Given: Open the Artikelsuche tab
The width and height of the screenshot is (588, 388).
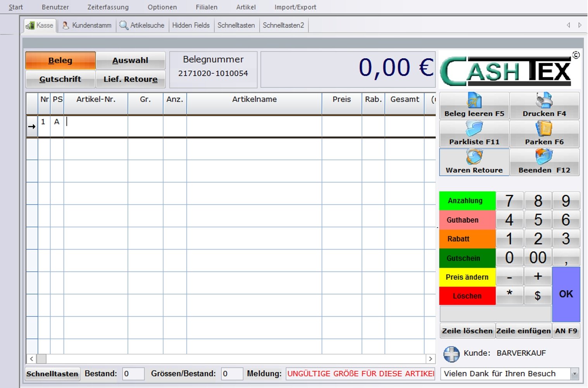Looking at the screenshot, I should 142,25.
